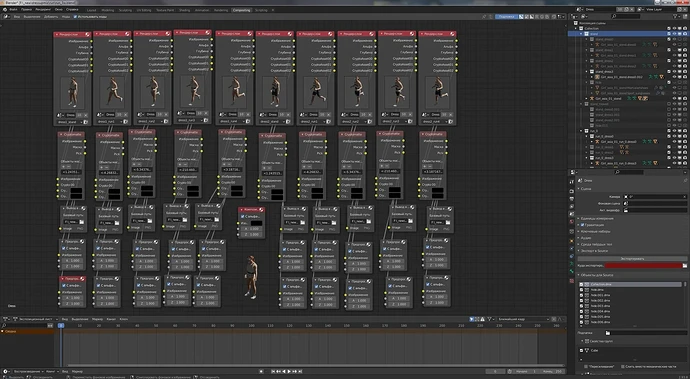
Task: Click folder icon in Подпапка field
Action: [x=608, y=333]
